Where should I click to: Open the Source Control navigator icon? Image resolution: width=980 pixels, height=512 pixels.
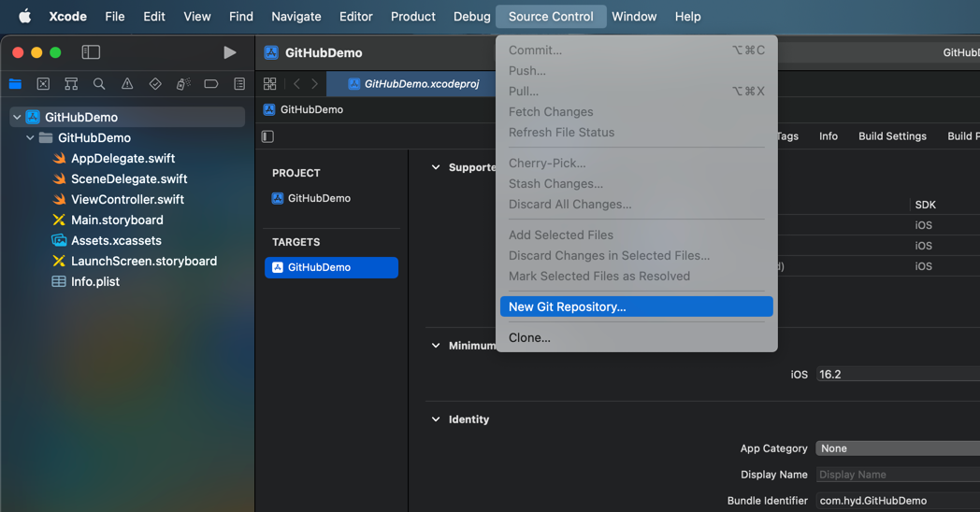[43, 84]
